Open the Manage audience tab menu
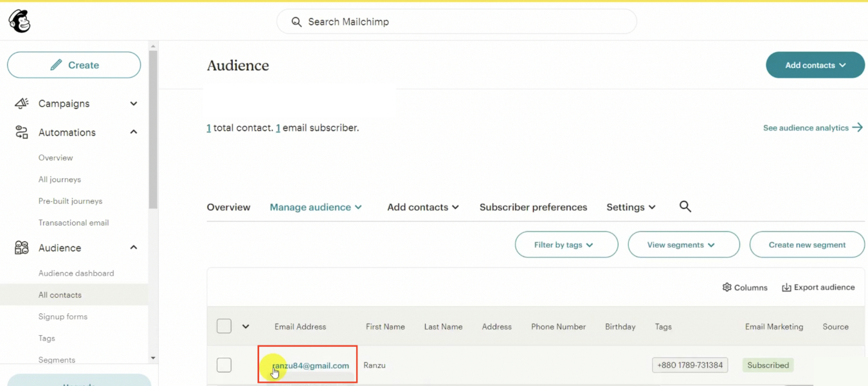This screenshot has height=386, width=868. click(x=316, y=207)
